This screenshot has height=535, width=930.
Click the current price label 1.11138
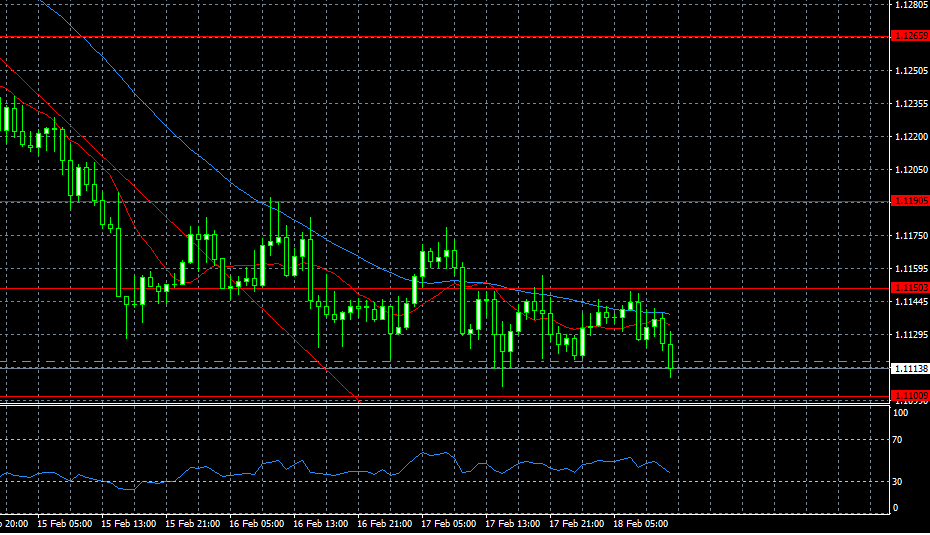910,369
